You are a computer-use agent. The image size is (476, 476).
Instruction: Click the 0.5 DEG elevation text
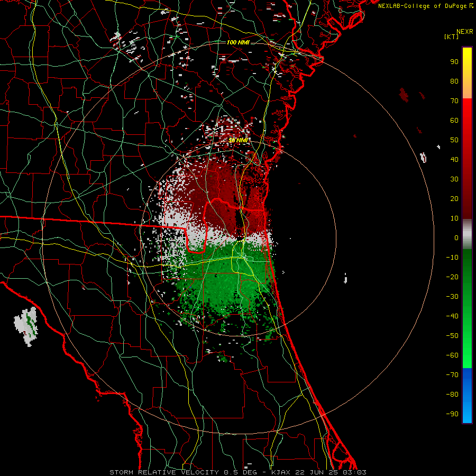[x=240, y=472]
